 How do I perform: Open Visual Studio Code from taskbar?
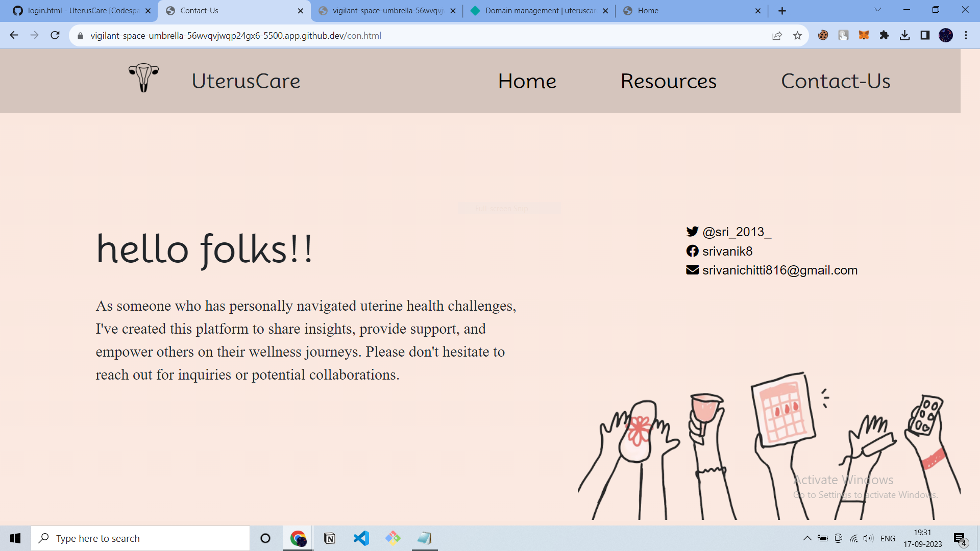pos(361,538)
